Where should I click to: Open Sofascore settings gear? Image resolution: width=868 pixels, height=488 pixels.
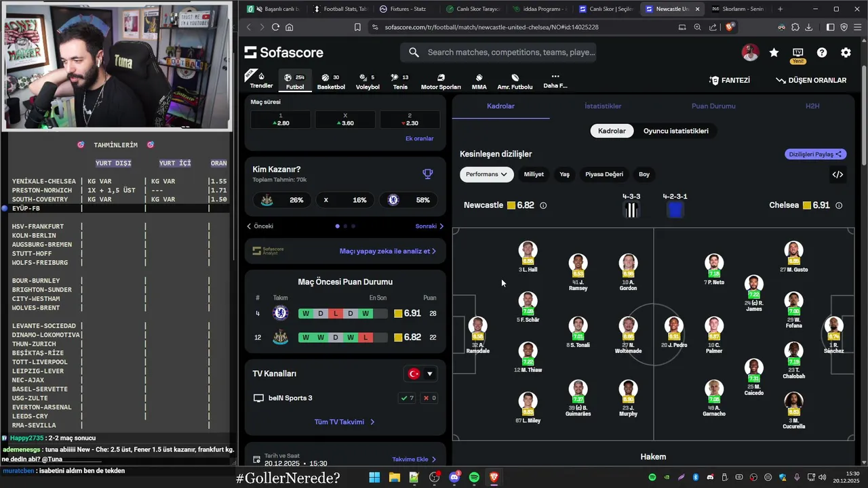click(x=846, y=53)
